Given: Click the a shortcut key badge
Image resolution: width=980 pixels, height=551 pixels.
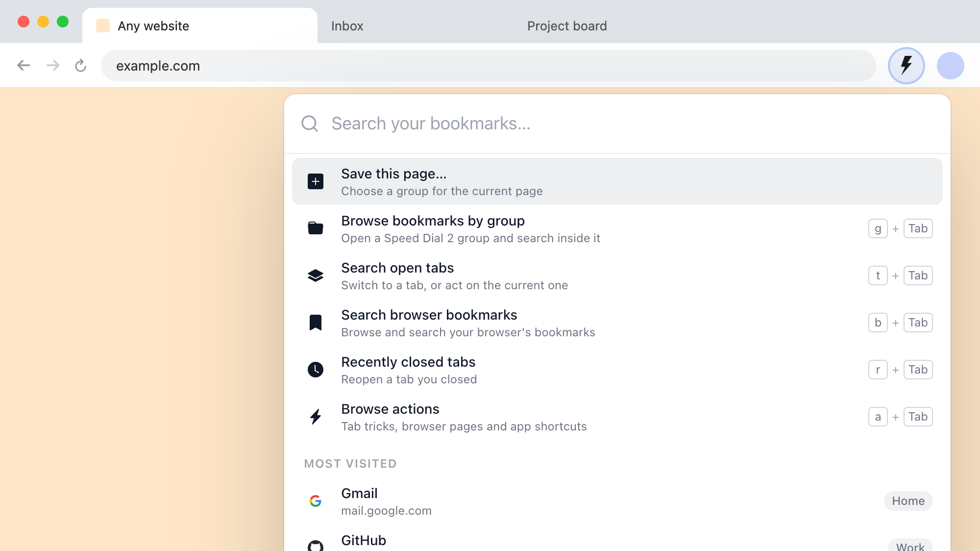Looking at the screenshot, I should 878,417.
